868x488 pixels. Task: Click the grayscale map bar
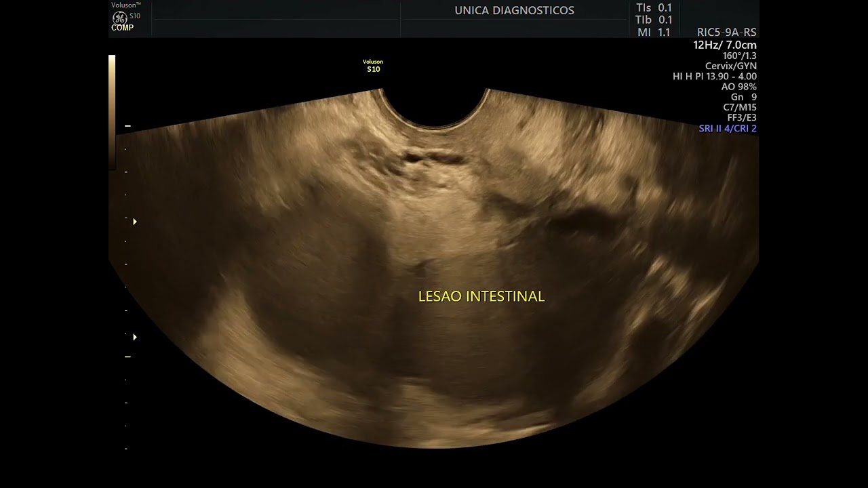[x=112, y=112]
